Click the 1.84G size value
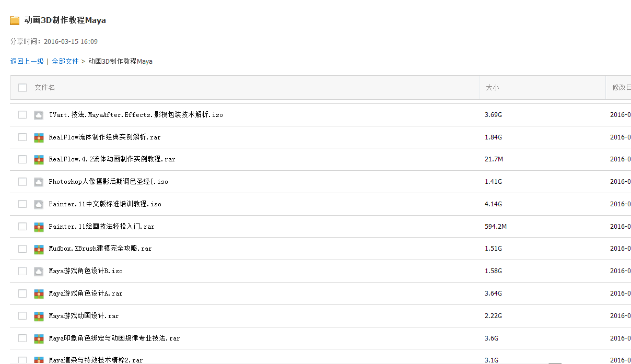 coord(493,137)
